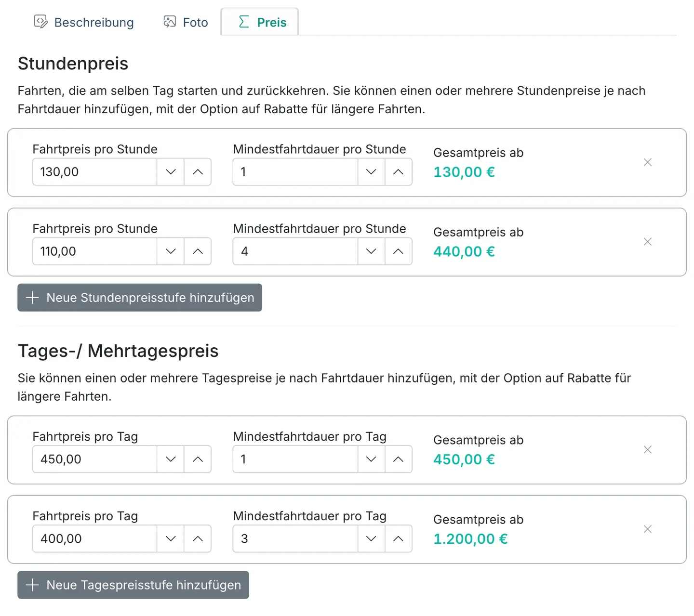Screen dimensions: 694x616
Task: Decrease the 450,00 daily price
Action: pos(171,459)
